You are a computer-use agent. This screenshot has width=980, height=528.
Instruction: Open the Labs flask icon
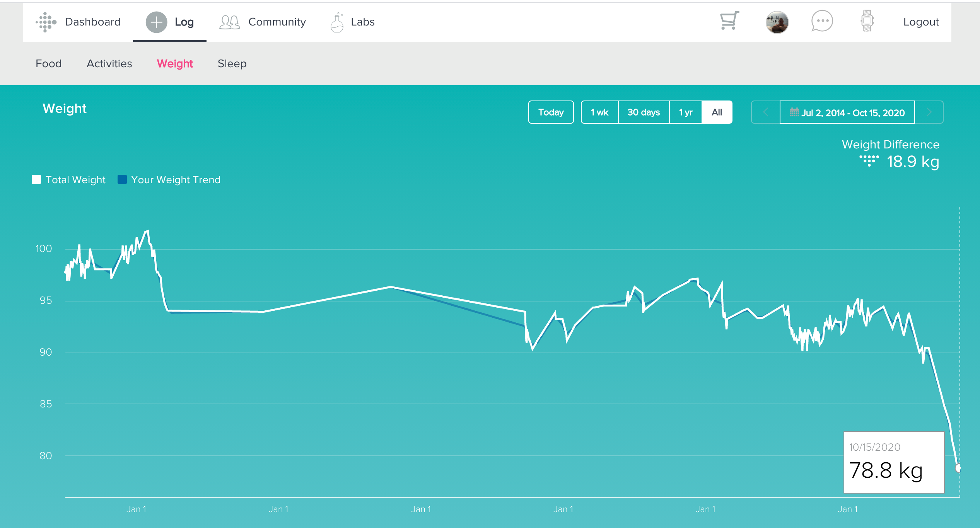tap(337, 22)
